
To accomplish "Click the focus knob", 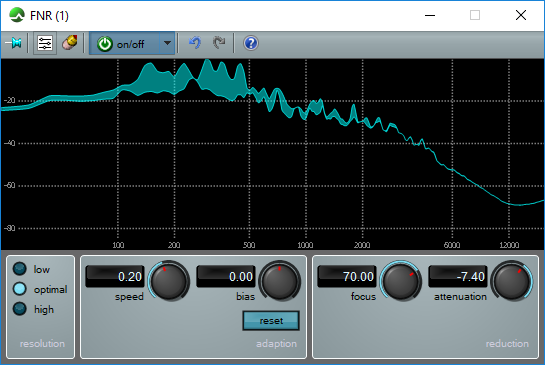I will [x=401, y=281].
